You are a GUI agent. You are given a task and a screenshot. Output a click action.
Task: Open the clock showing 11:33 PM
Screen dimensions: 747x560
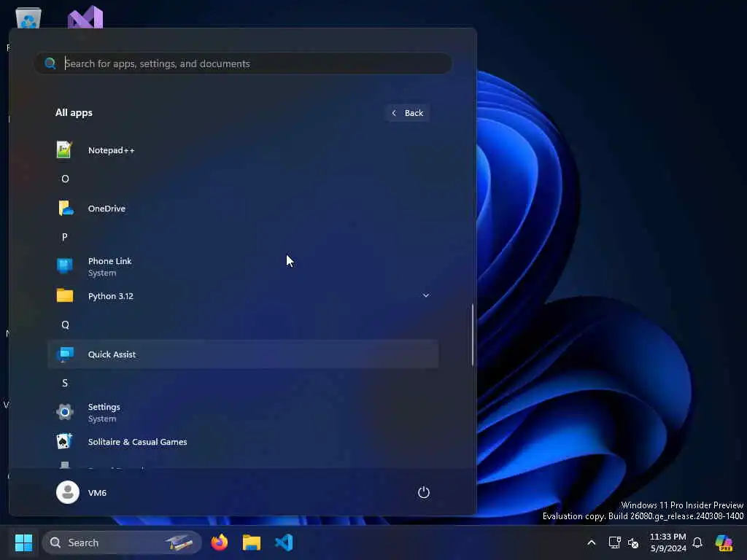click(x=668, y=542)
